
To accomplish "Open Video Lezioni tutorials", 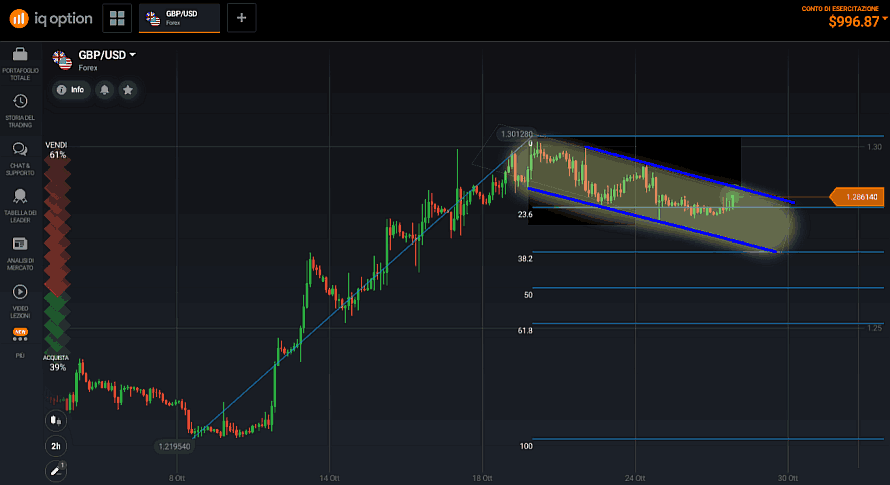I will (x=20, y=297).
